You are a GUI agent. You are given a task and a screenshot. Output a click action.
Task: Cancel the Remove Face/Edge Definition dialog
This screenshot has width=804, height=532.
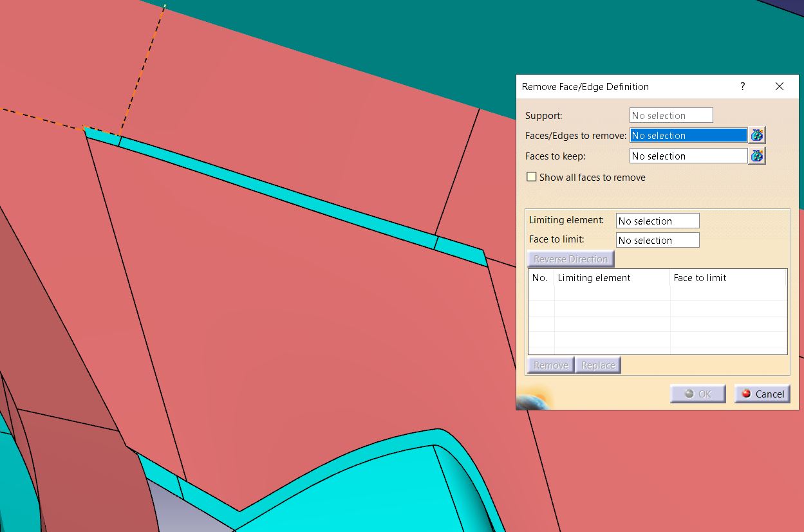pos(762,393)
